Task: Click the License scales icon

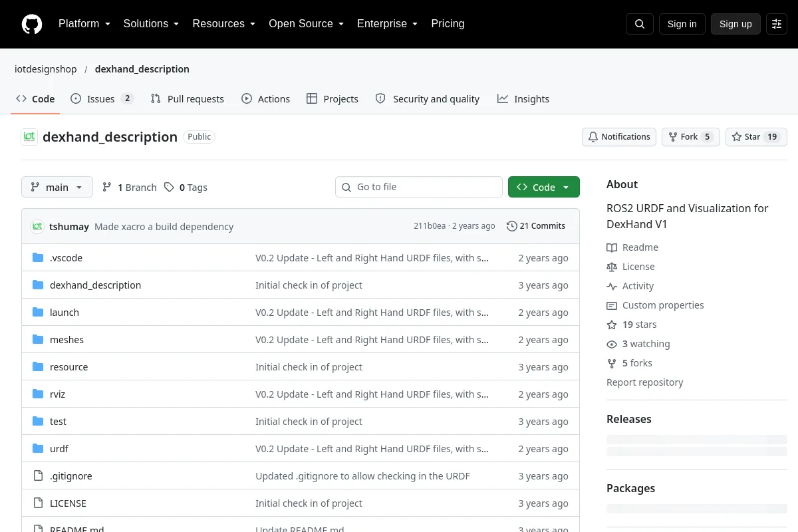Action: coord(612,267)
